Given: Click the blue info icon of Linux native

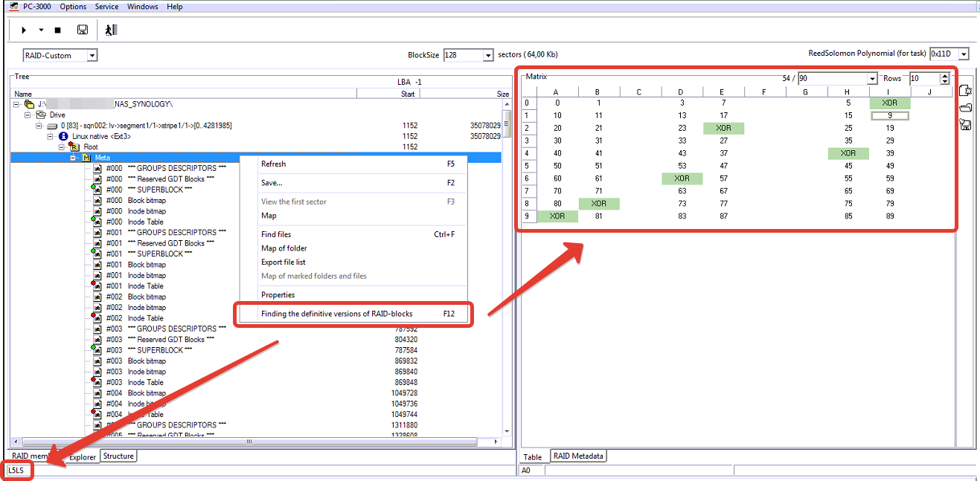Looking at the screenshot, I should coord(63,136).
